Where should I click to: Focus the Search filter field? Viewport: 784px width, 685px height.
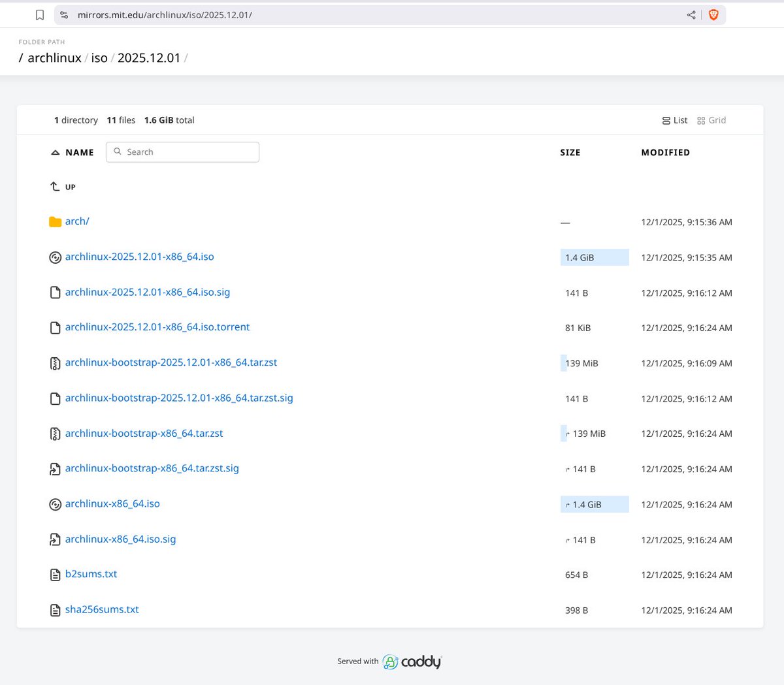[x=182, y=151]
